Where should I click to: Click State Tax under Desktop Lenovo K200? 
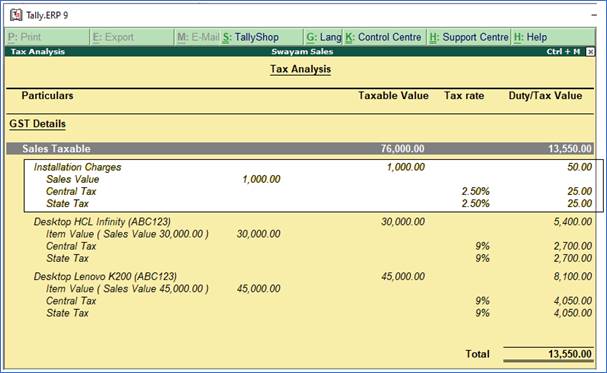[x=67, y=313]
